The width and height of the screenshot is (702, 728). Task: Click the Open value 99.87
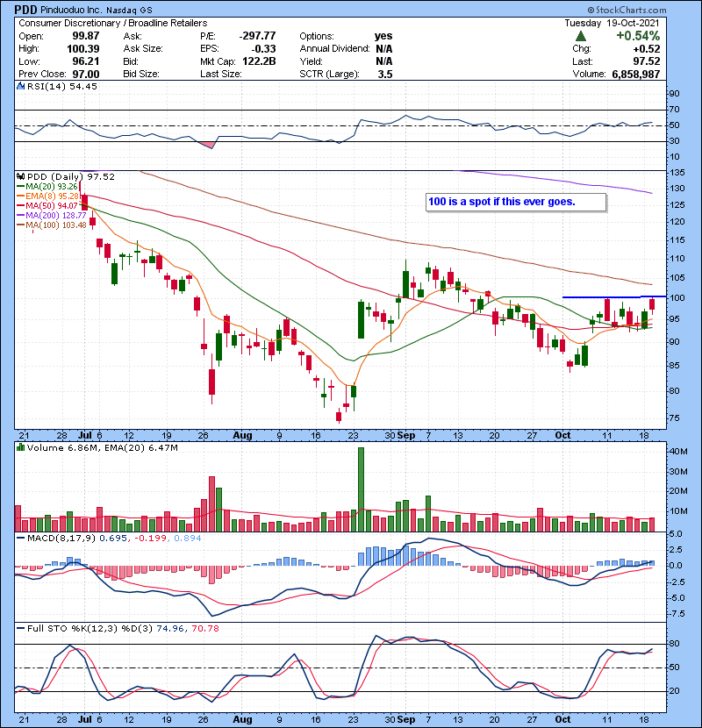(85, 36)
